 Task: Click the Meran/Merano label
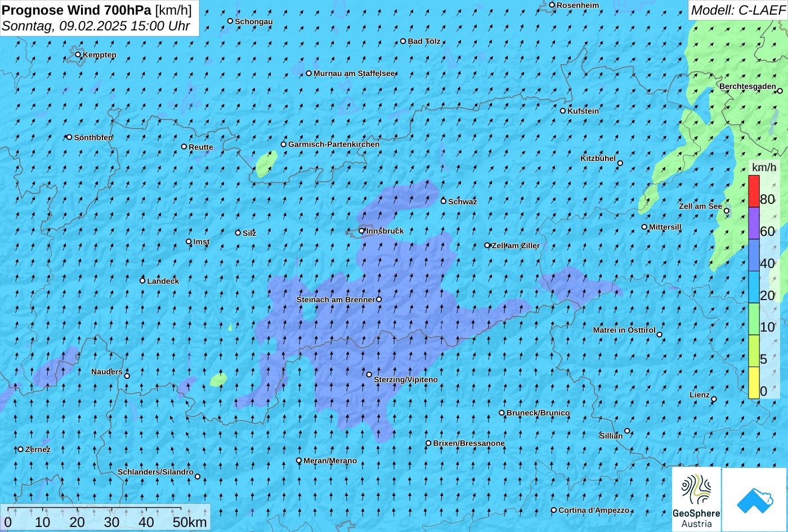tap(330, 461)
